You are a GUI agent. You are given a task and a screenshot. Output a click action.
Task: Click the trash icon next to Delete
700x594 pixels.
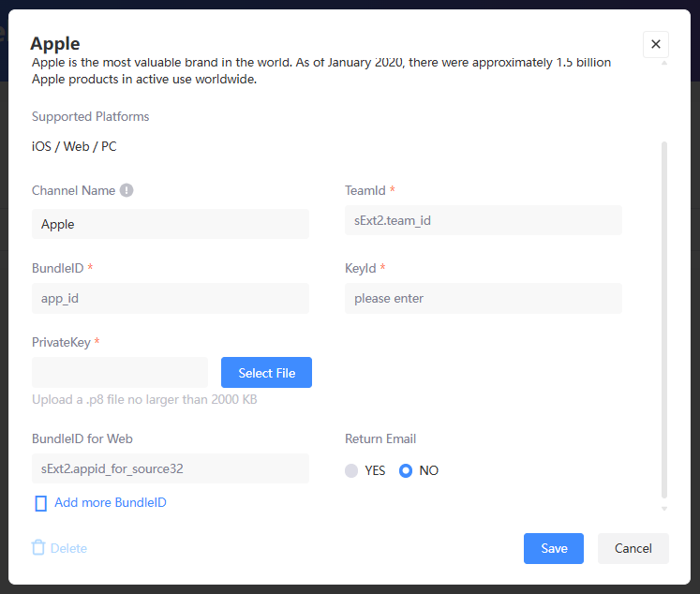tap(38, 548)
